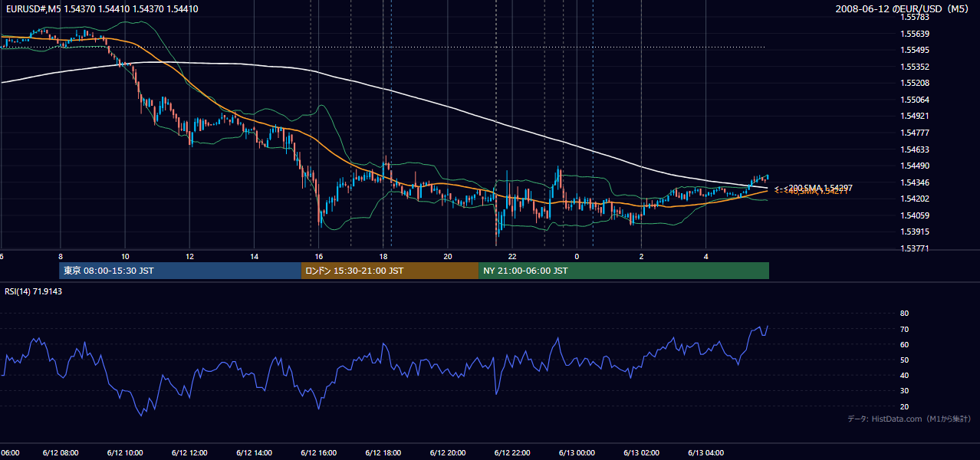Click the 6/13 02:00 date label
The image size is (980, 460).
point(641,453)
